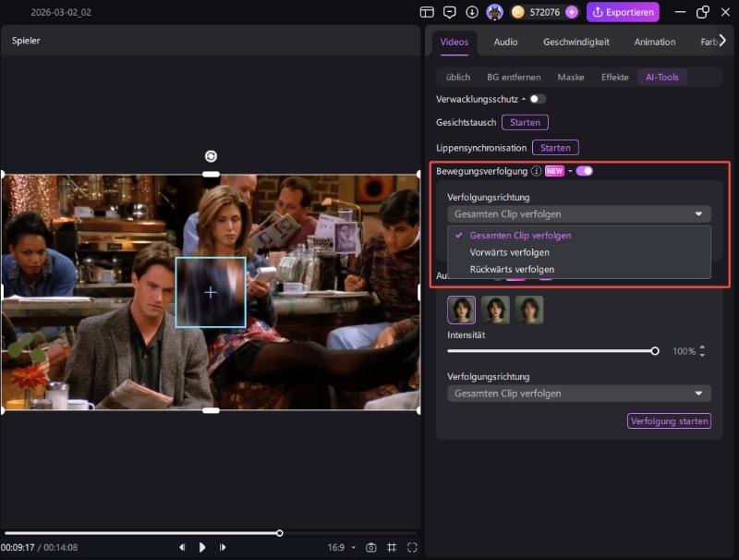Select the Effekte sub-tab
This screenshot has width=739, height=560.
(x=614, y=77)
